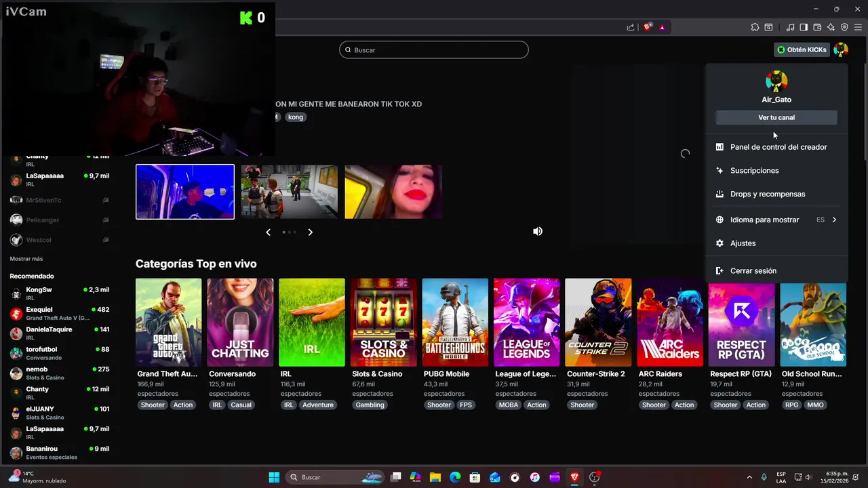Open the Leo AI sparkle icon
868x488 pixels.
(x=831, y=27)
